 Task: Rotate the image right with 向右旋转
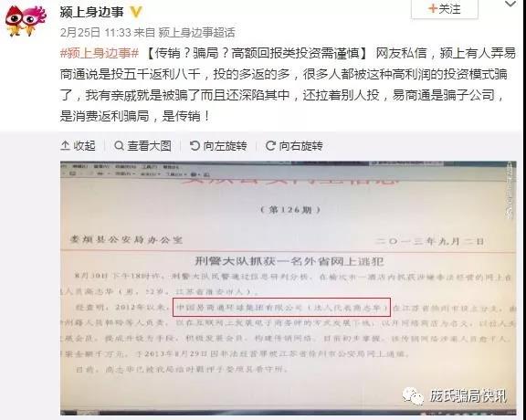294,146
